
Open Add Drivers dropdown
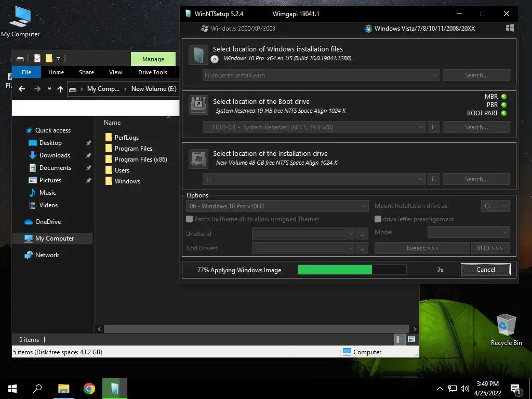[303, 248]
